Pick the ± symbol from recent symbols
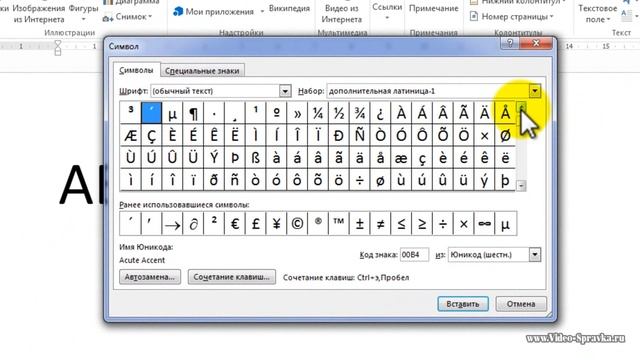The image size is (640, 360). [360, 224]
